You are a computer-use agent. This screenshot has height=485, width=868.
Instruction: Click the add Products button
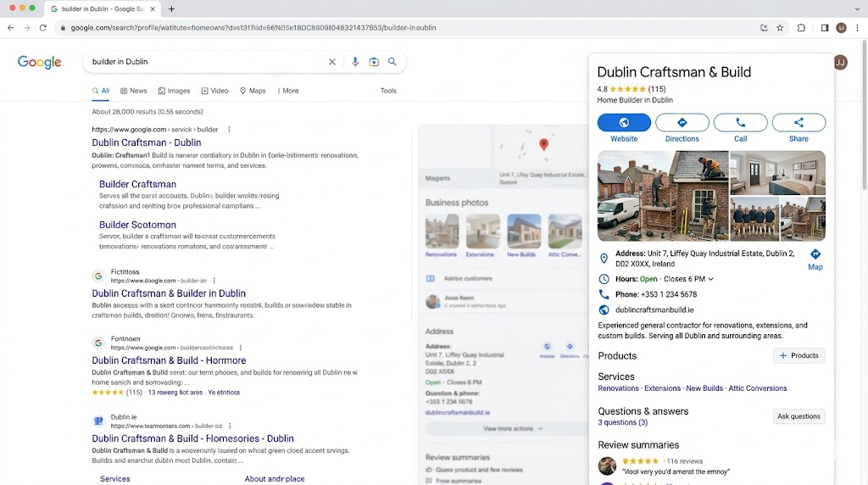(798, 355)
